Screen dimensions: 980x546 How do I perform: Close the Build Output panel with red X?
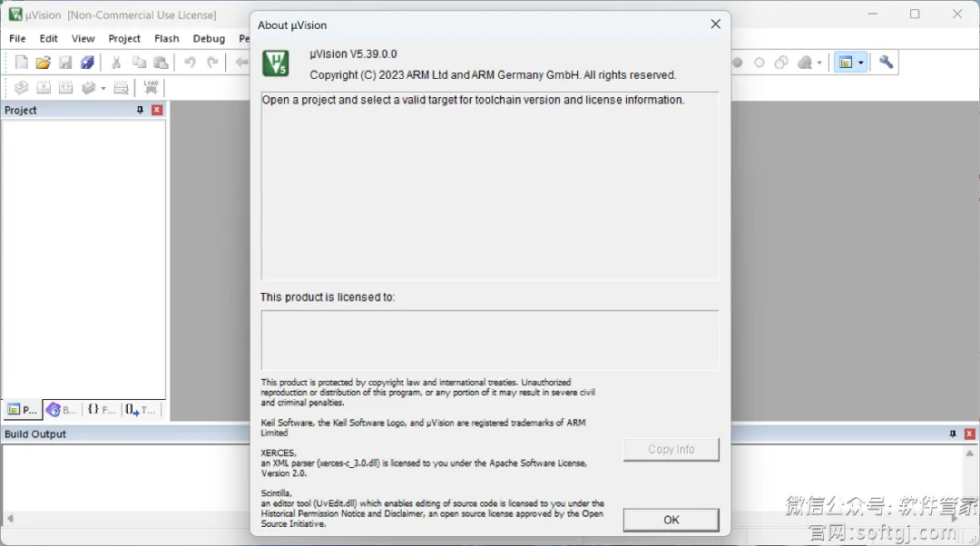click(969, 434)
